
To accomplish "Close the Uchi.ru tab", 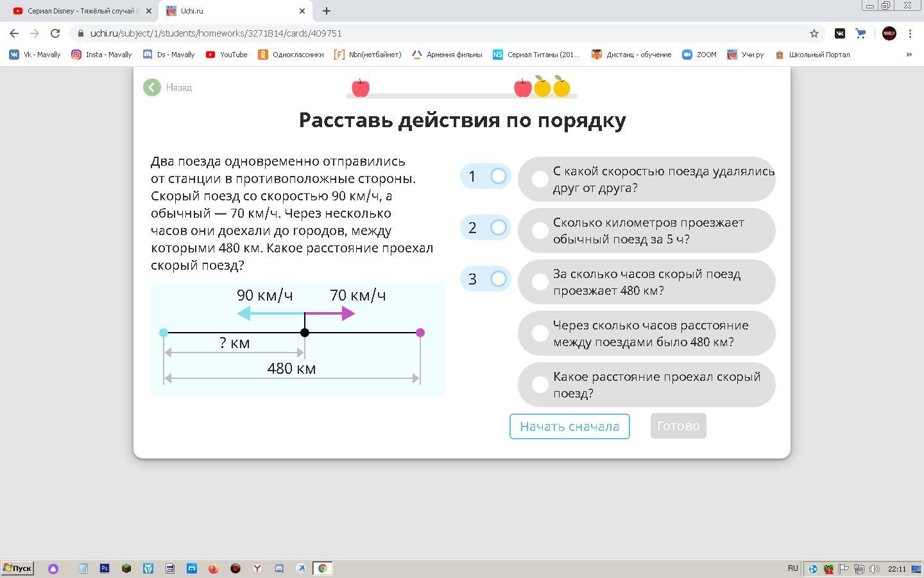I will click(x=302, y=11).
